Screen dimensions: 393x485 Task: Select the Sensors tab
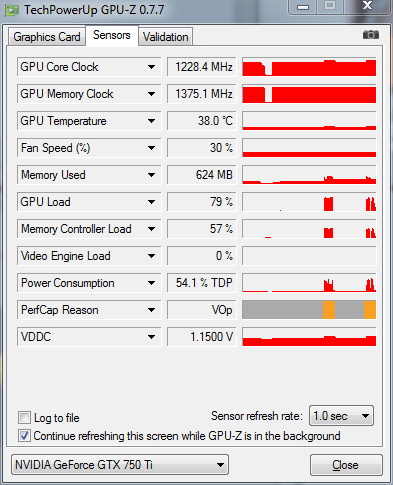click(112, 35)
